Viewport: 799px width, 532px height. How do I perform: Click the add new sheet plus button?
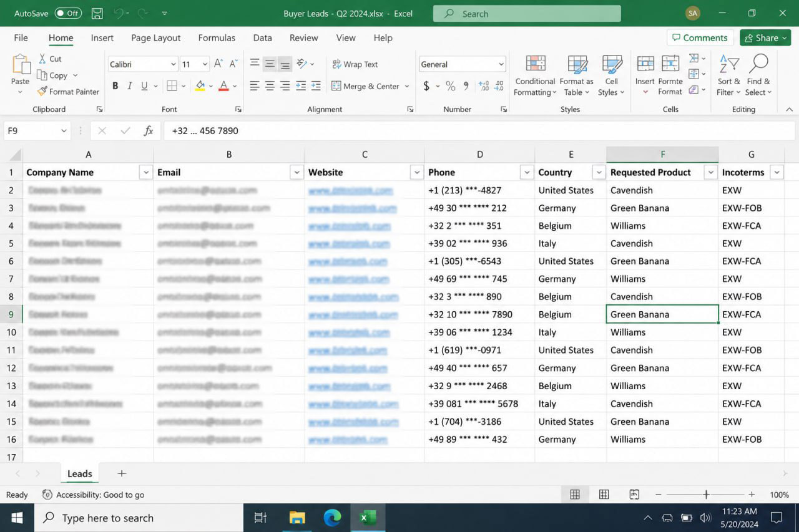[122, 473]
